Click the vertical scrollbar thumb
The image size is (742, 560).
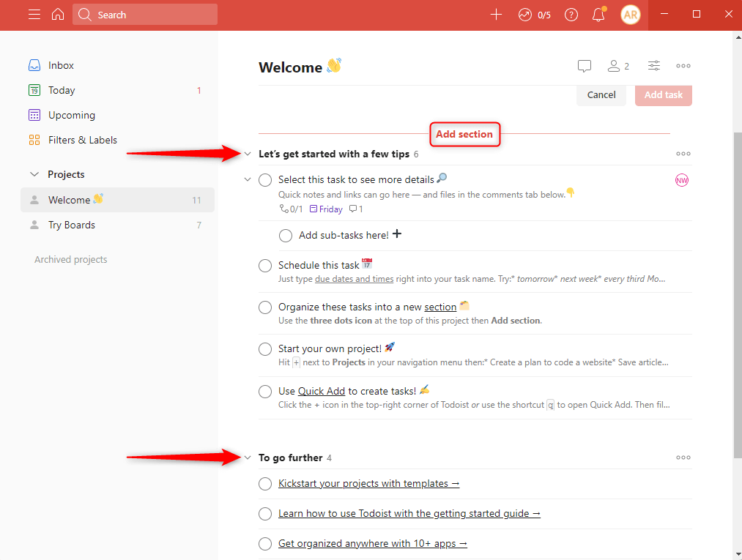click(738, 296)
